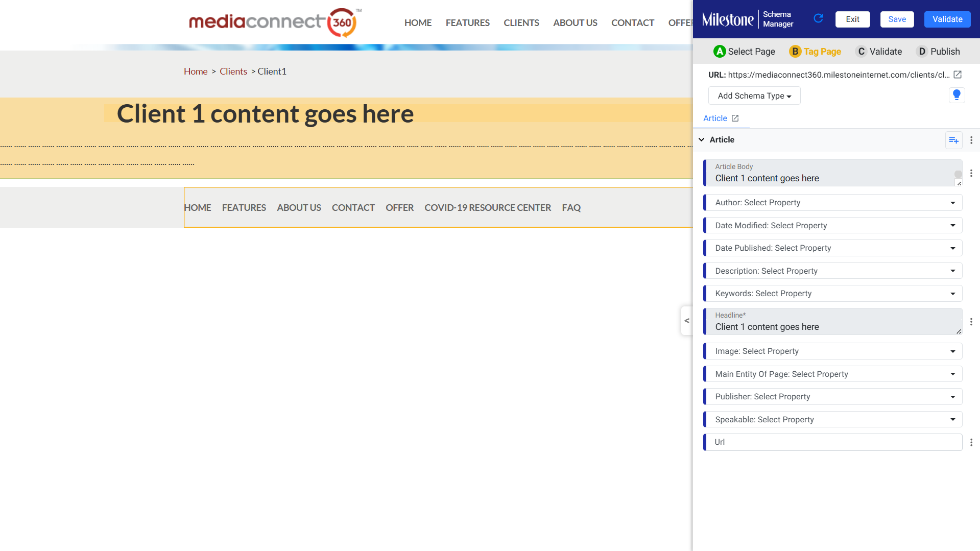
Task: Open Speakable Select Property dropdown
Action: (833, 419)
